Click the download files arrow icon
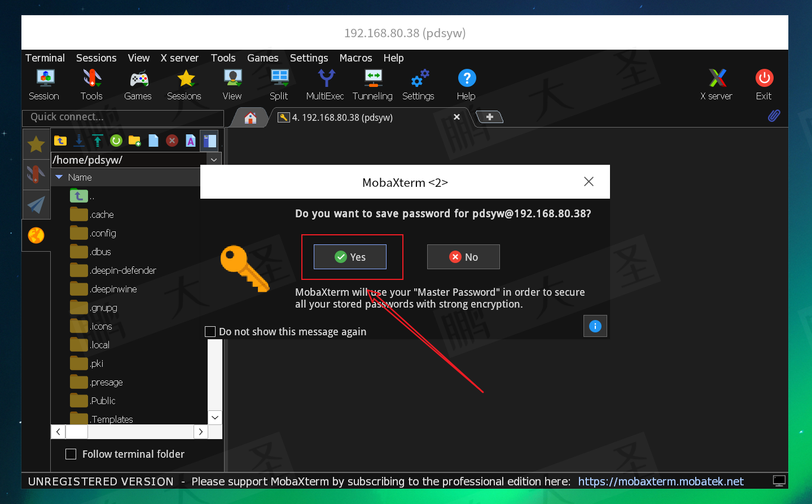The image size is (812, 504). click(x=79, y=141)
